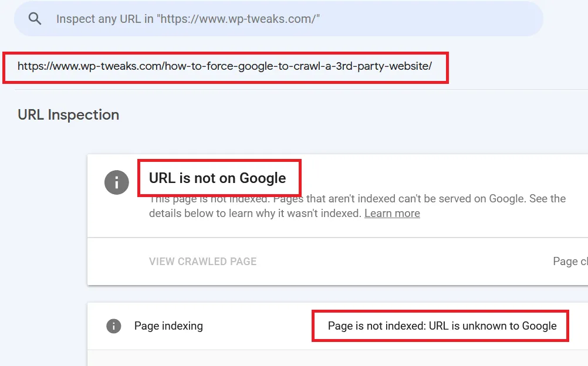Expand the Page indexing row
The width and height of the screenshot is (588, 366).
click(x=337, y=326)
